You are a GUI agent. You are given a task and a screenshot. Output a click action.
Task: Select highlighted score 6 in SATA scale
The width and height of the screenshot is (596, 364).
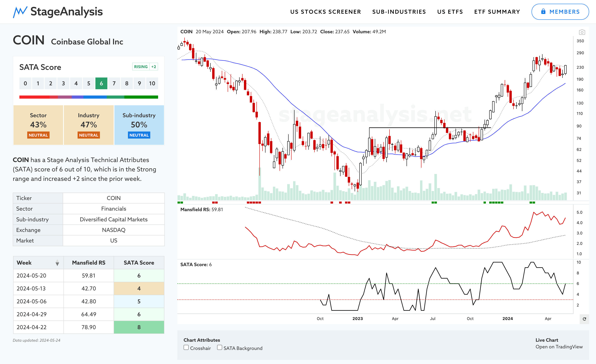click(x=101, y=83)
